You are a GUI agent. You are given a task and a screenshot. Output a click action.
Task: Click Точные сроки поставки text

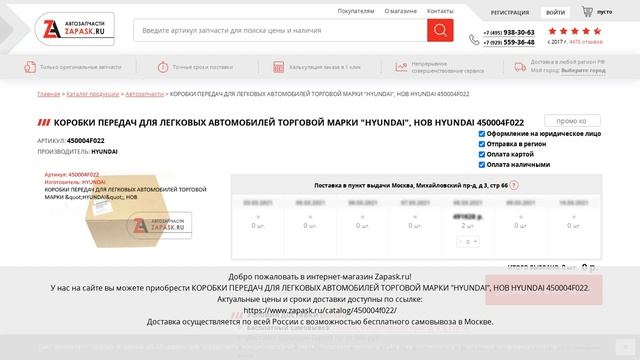click(202, 67)
